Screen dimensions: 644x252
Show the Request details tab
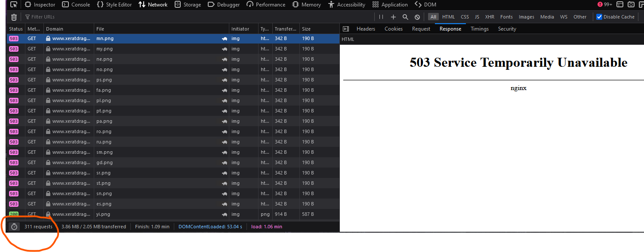[x=421, y=29]
